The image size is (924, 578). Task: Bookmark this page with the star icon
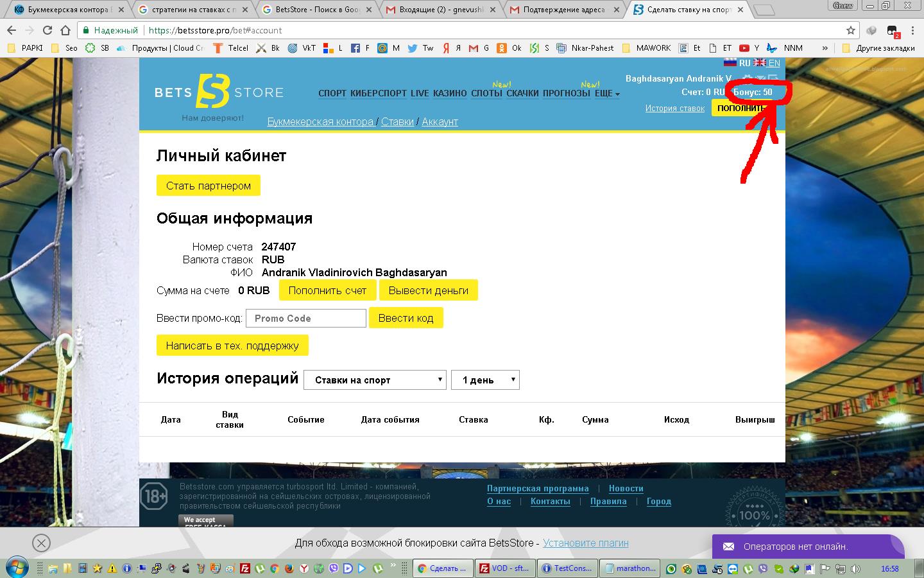[851, 30]
